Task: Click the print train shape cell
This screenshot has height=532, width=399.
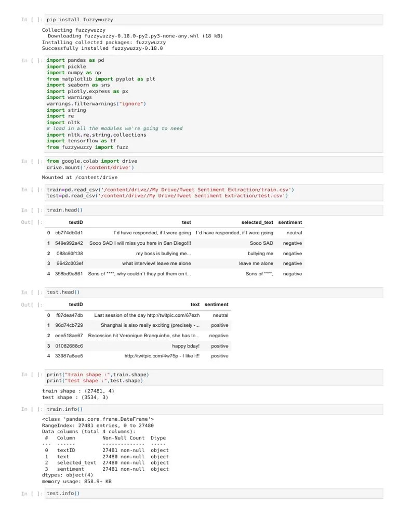Action: click(x=214, y=378)
